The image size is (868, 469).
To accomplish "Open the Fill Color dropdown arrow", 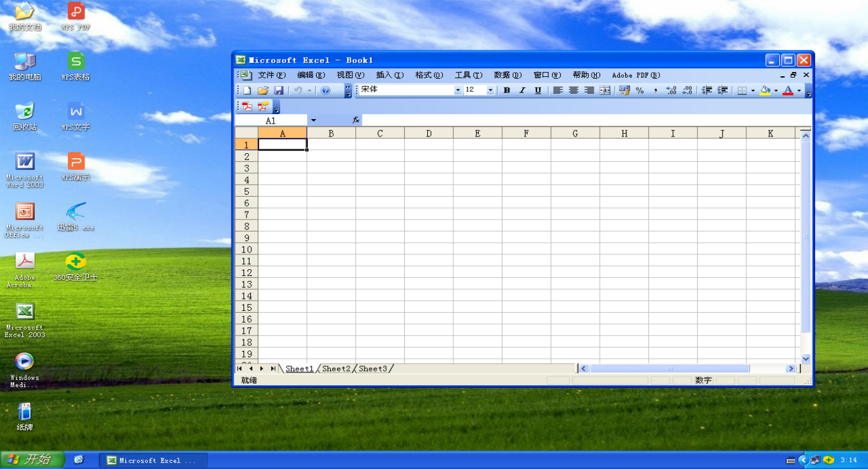I will tap(775, 91).
